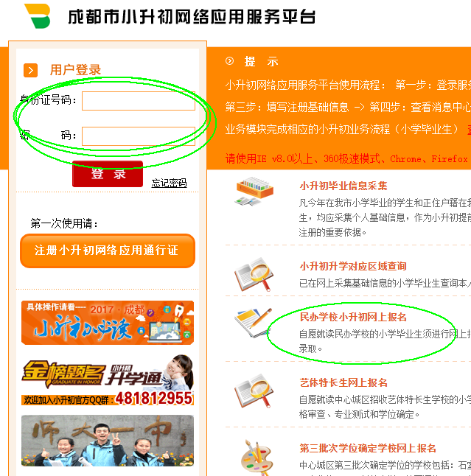Screen dimensions: 471x476
Task: Open the 金榜题名升学通 QQ group banner
Action: pyautogui.click(x=108, y=380)
